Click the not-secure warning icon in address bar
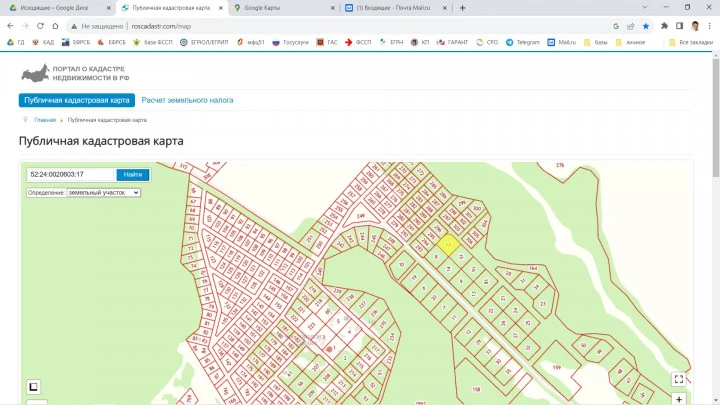 (x=74, y=27)
